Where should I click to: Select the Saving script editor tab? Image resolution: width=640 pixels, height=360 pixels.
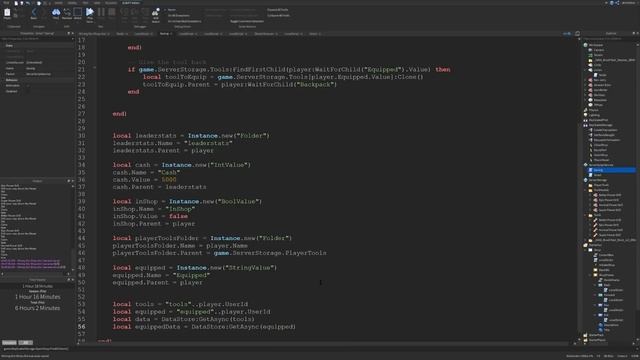(165, 33)
